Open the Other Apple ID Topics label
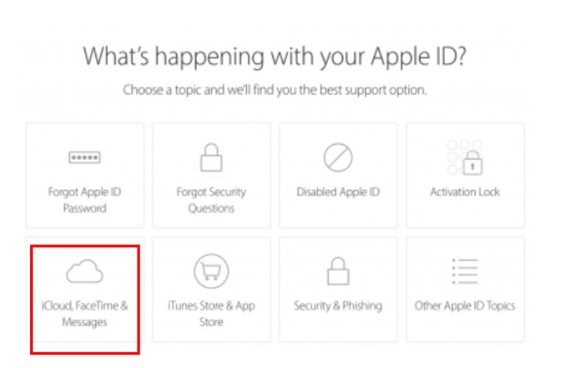Viewport: 588px width, 368px height. (465, 306)
